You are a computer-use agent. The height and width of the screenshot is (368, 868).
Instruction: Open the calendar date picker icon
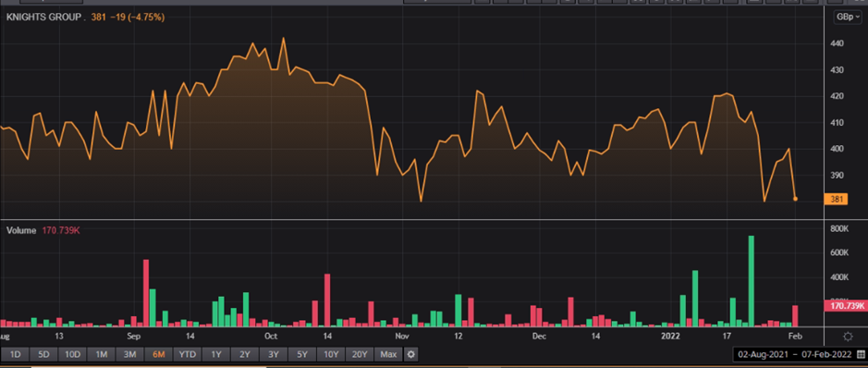coord(860,354)
